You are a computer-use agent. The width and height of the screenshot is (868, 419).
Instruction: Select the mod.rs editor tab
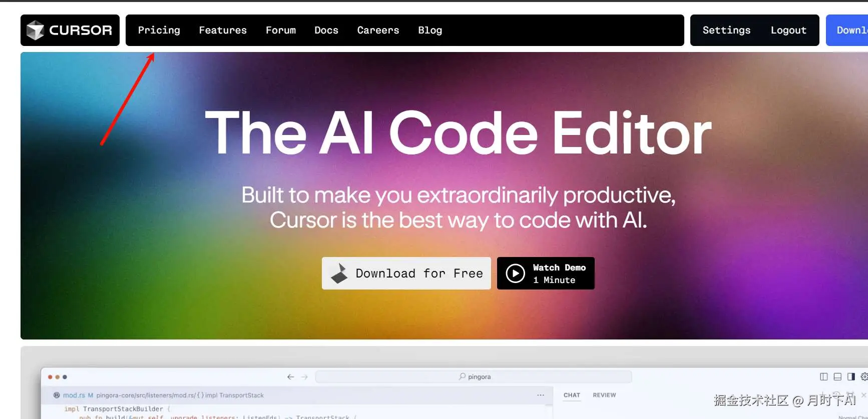tap(74, 395)
